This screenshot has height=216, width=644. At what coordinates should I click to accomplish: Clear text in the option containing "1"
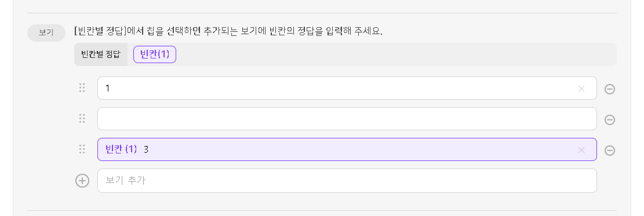581,88
